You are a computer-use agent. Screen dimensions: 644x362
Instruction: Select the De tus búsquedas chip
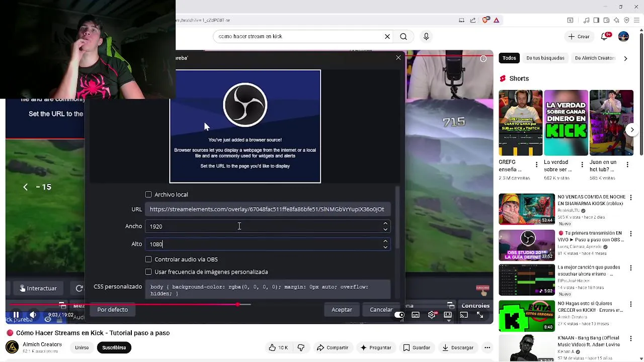point(545,58)
